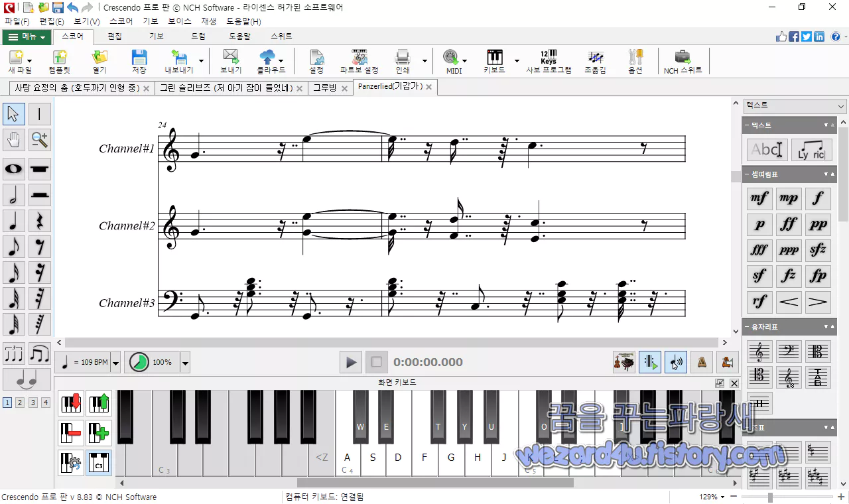This screenshot has width=849, height=504.
Task: Expand the 내보내기 dropdown arrow
Action: 201,61
